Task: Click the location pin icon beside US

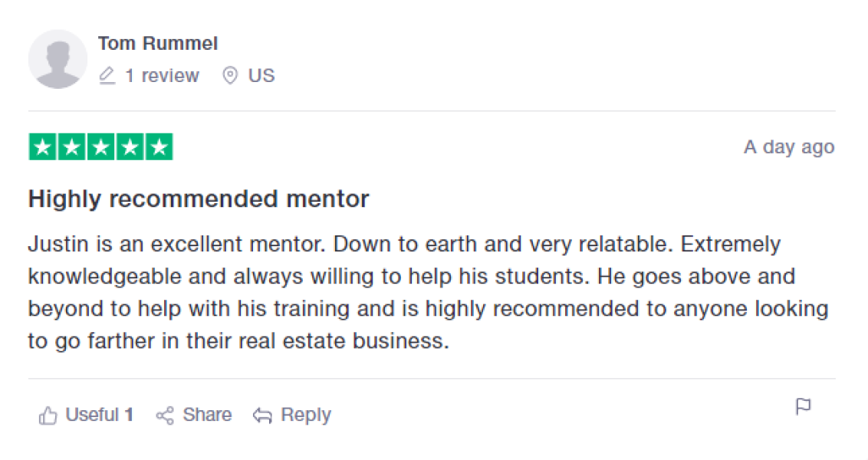Action: [229, 76]
